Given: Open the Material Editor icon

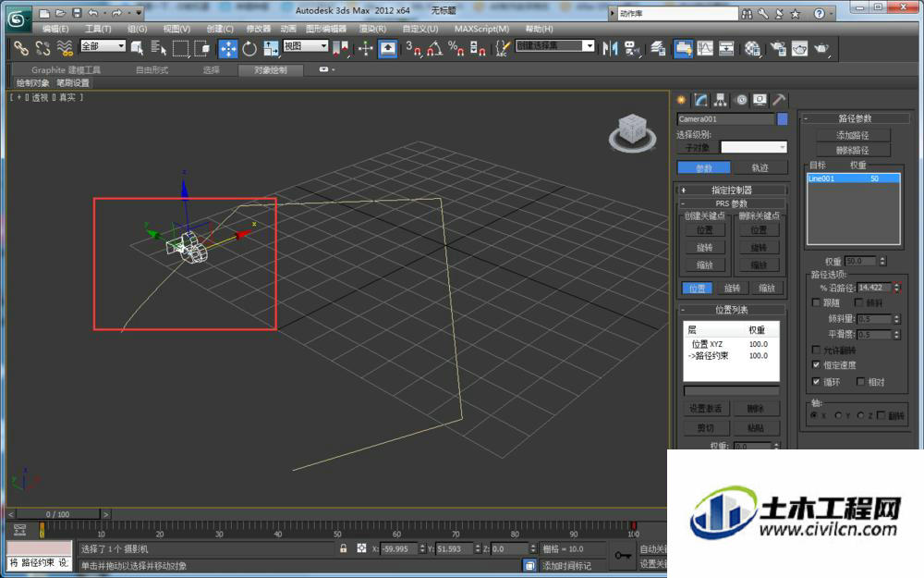Looking at the screenshot, I should click(x=752, y=48).
